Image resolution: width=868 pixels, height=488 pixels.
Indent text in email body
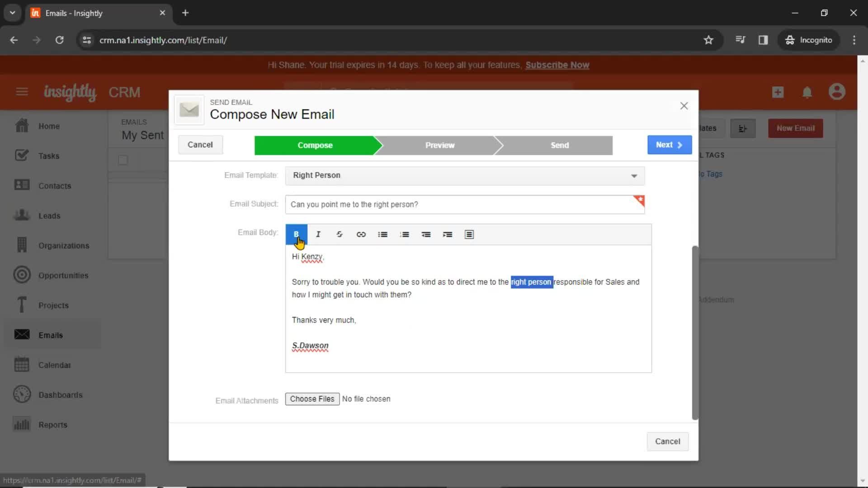pos(448,234)
